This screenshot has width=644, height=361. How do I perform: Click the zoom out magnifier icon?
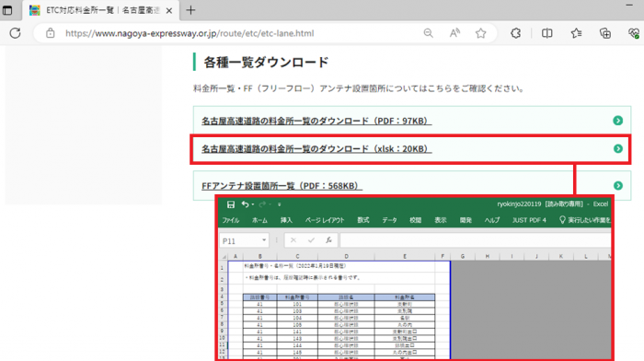[x=428, y=33]
